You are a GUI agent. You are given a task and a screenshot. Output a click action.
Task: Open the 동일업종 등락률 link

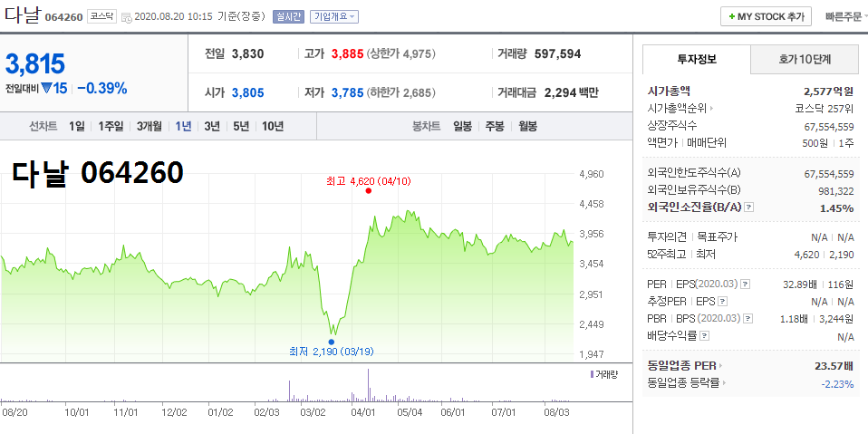(687, 382)
